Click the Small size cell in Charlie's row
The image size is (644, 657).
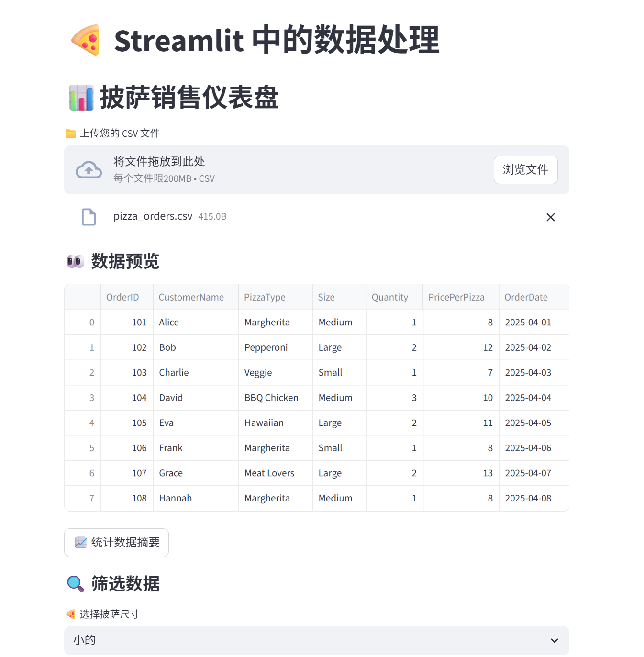pyautogui.click(x=339, y=373)
